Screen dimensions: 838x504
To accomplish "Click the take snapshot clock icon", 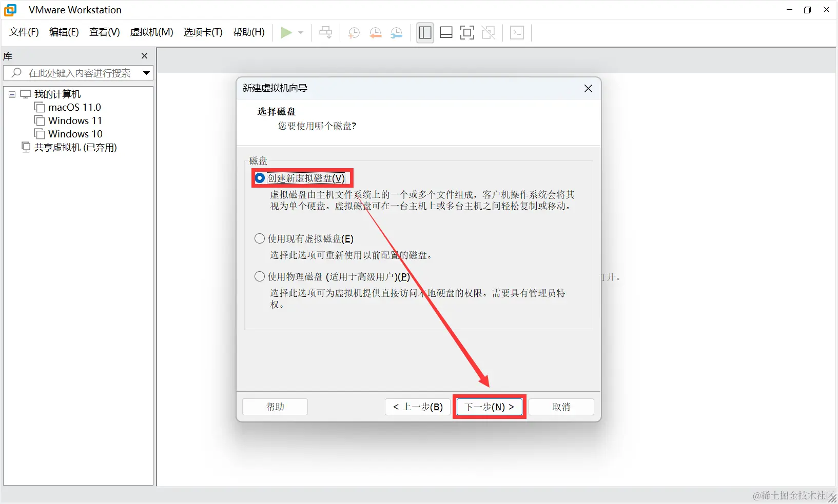I will [354, 33].
